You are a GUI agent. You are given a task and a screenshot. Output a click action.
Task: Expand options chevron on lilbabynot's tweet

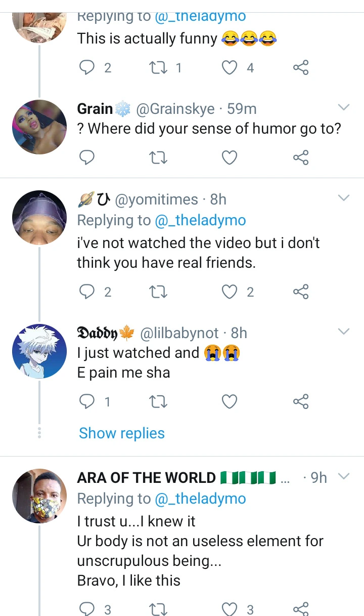[344, 332]
